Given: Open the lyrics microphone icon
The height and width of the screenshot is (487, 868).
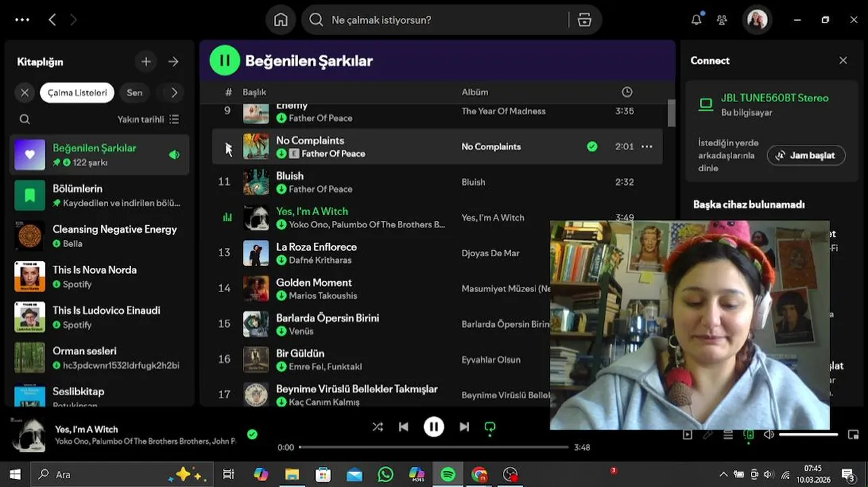Looking at the screenshot, I should pos(708,435).
